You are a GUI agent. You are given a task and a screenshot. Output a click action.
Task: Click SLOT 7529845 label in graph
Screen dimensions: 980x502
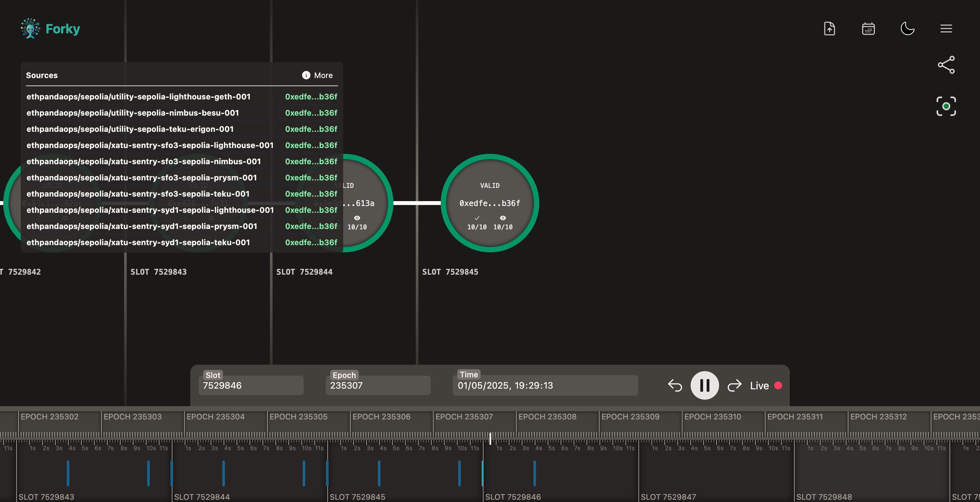450,272
